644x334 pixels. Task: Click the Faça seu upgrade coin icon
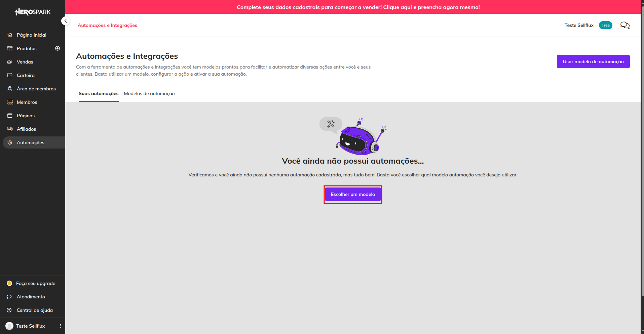tap(9, 283)
